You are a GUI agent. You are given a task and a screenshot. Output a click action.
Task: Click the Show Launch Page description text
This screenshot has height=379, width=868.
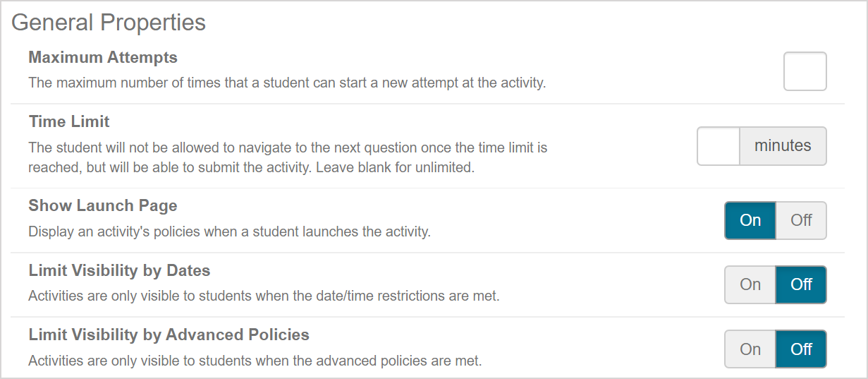(229, 231)
